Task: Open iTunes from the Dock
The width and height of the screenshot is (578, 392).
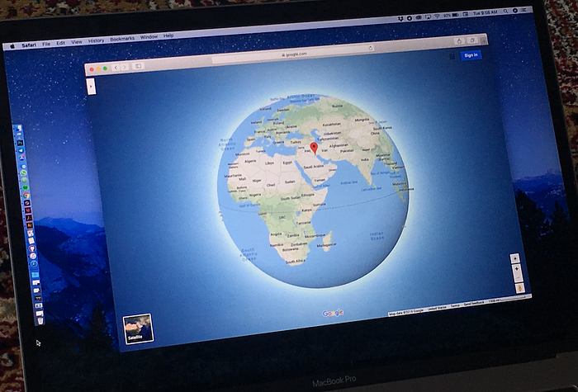Action: pos(33,255)
